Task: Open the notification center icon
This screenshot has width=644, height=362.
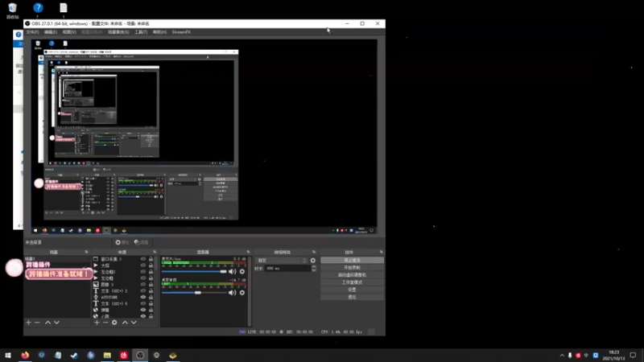Action: 633,355
